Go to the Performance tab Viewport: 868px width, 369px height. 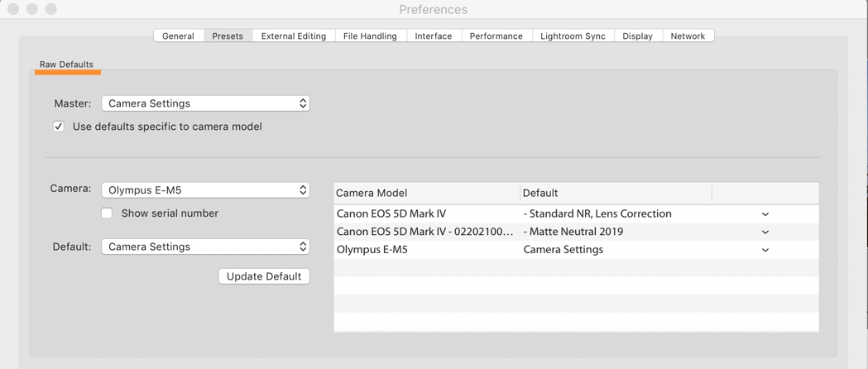496,36
